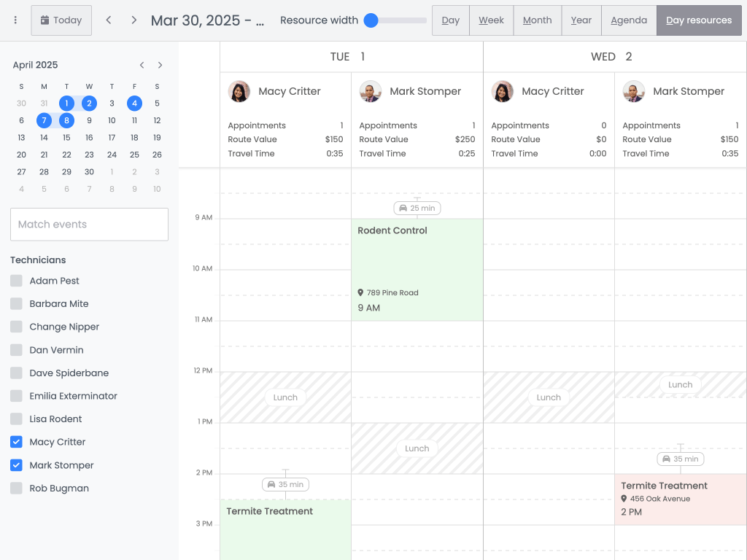The height and width of the screenshot is (560, 747).
Task: Switch to Year view
Action: click(x=581, y=20)
